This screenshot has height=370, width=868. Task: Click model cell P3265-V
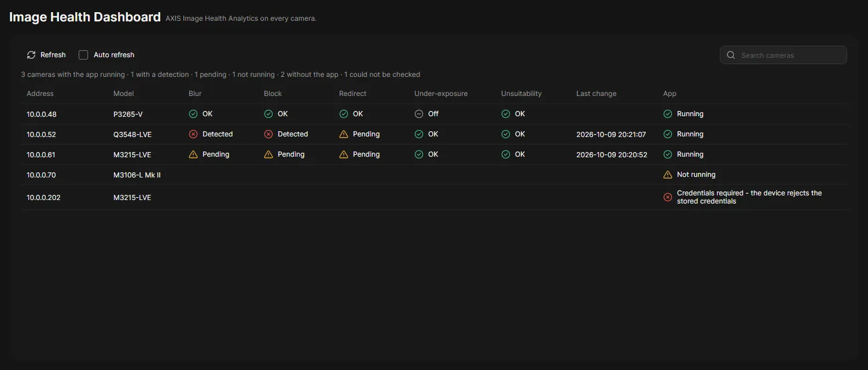point(128,114)
